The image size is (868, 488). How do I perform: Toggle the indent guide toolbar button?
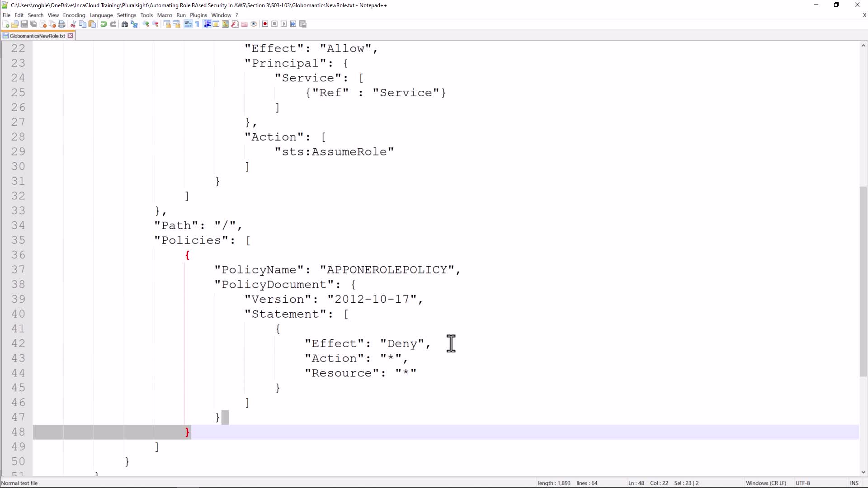coord(207,24)
